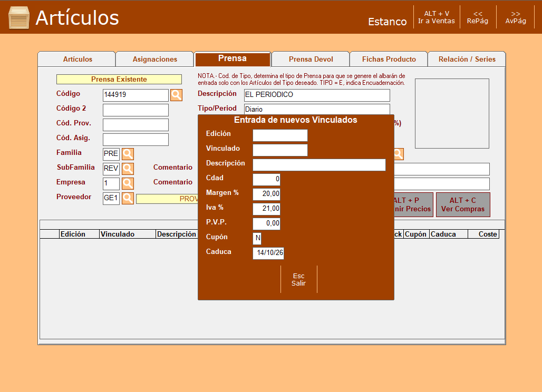
Task: Click the Cdad quantity field
Action: [266, 180]
